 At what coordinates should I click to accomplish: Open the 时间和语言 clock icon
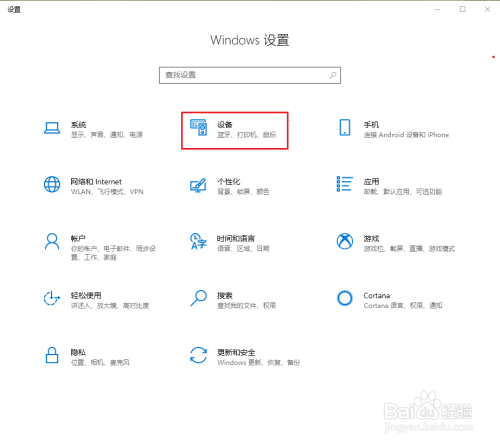tap(198, 241)
